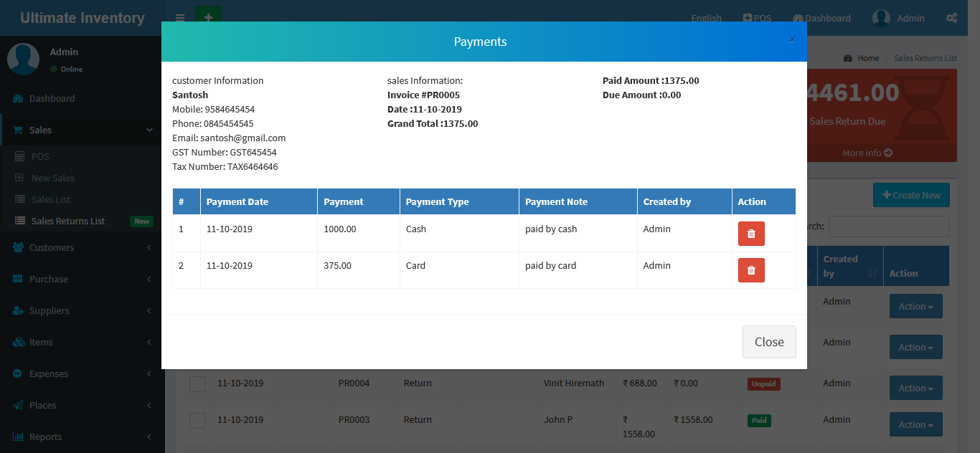
Task: Delete the 375.00 card payment
Action: click(x=751, y=270)
